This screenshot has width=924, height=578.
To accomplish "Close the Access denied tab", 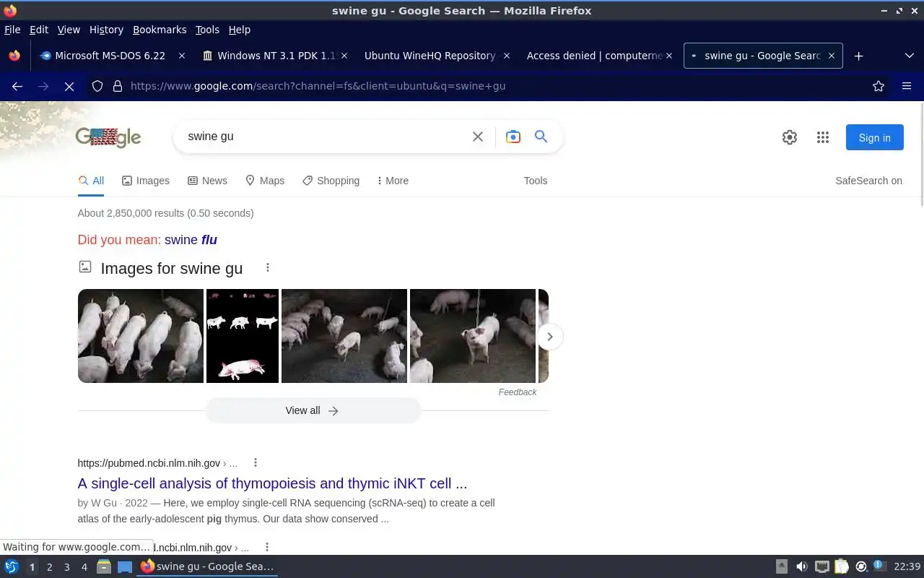I will pos(669,56).
